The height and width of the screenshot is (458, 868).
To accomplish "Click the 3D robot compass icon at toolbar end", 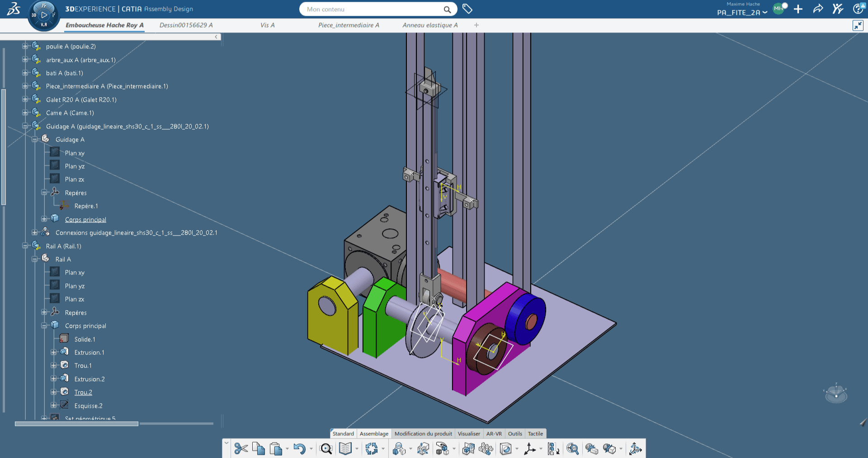I will point(635,449).
